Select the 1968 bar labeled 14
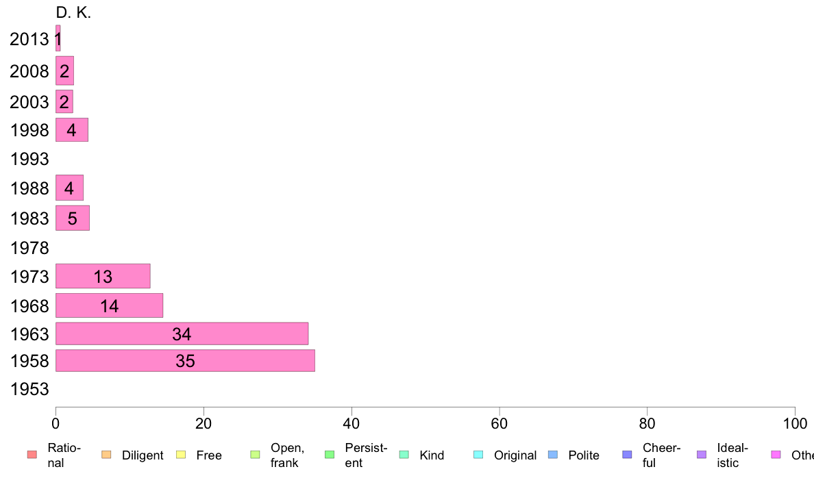 109,305
